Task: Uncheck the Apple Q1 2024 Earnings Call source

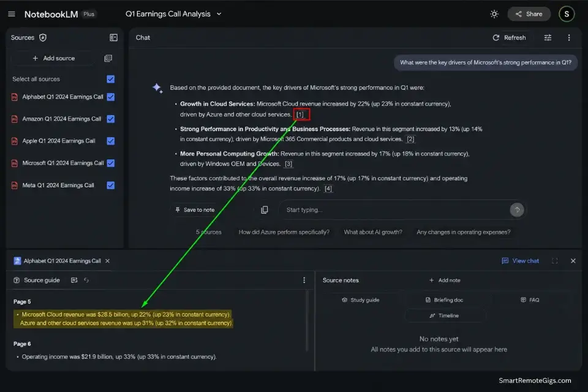Action: (x=111, y=141)
